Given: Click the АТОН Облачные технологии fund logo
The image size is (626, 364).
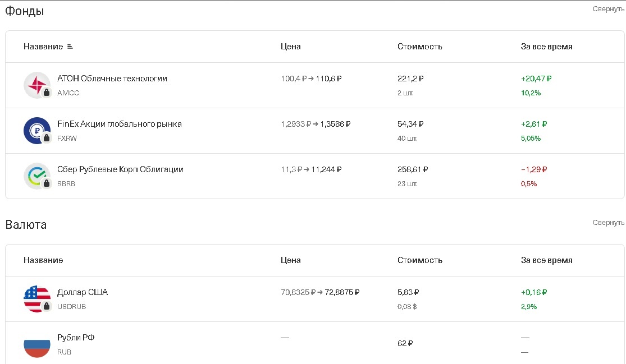Looking at the screenshot, I should tap(37, 85).
